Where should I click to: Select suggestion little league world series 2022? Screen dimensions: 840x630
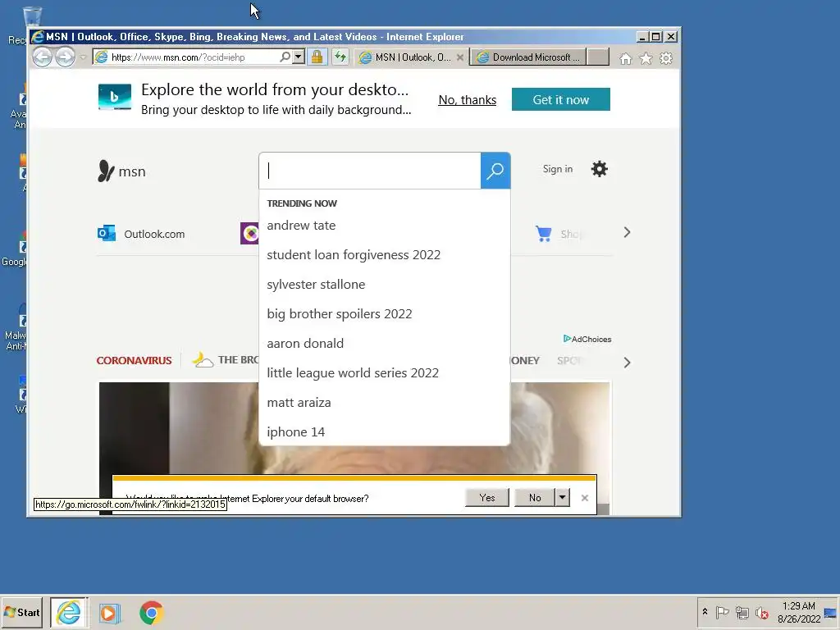click(384, 373)
